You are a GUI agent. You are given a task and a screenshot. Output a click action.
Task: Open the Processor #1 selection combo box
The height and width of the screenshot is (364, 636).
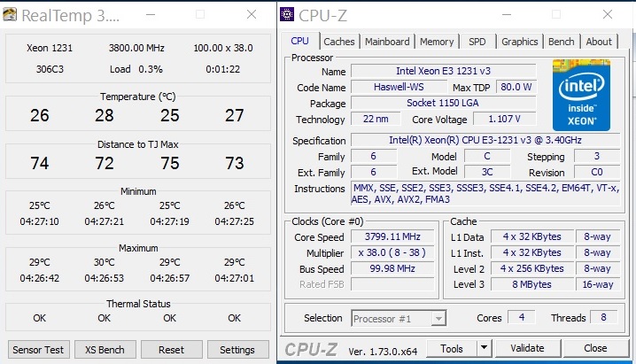pos(399,319)
